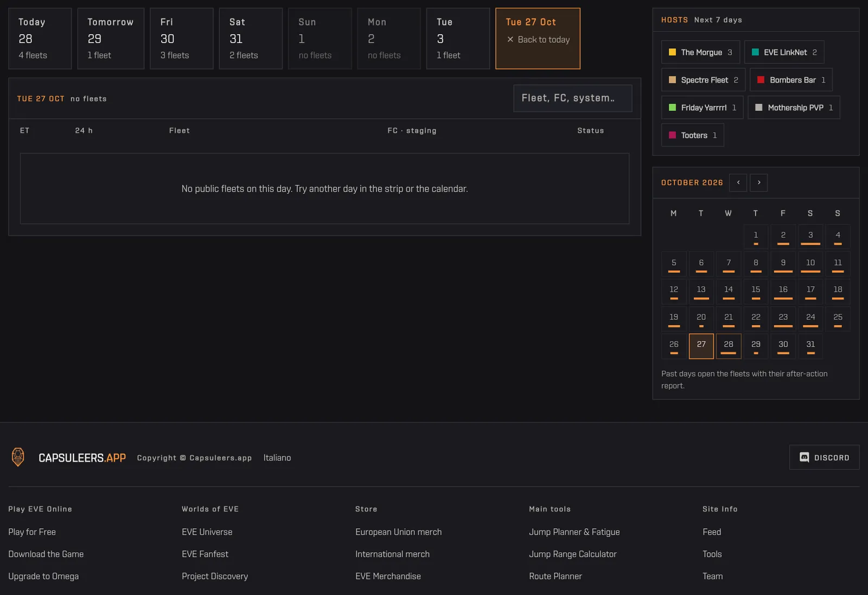Go to next month in calendar
Viewport: 868px width, 595px height.
(x=758, y=182)
